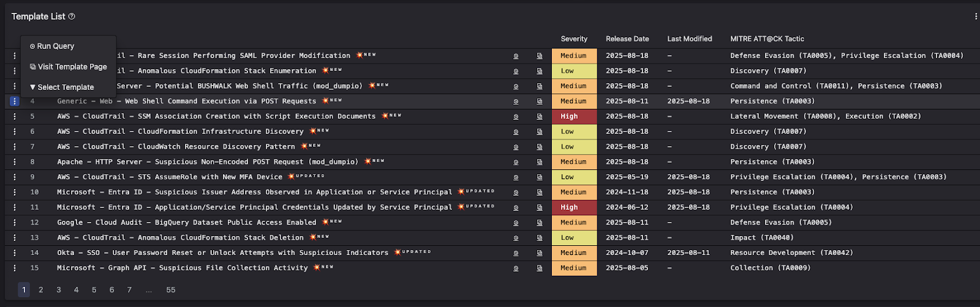Open row 11's three-dot actions menu
The height and width of the screenshot is (307, 980).
[x=15, y=207]
